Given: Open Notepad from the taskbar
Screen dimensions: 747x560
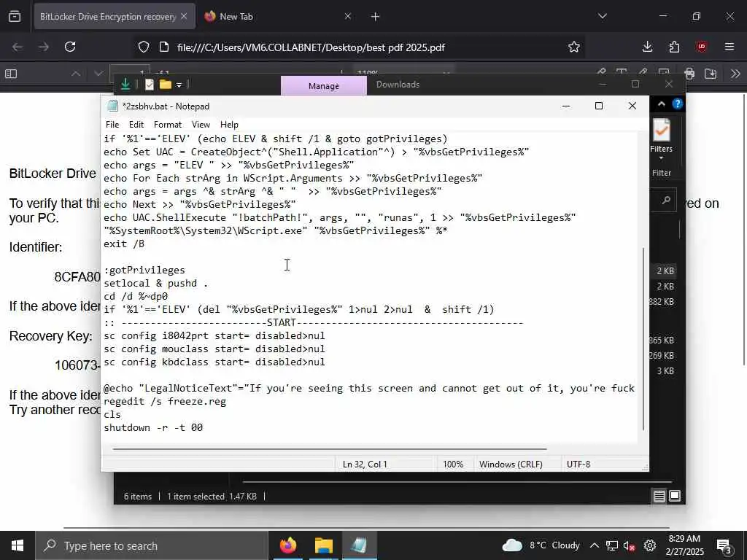Looking at the screenshot, I should coord(359,545).
